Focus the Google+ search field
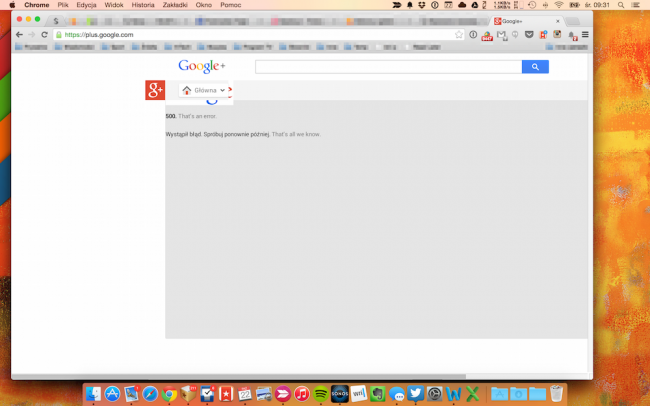650x406 pixels. [388, 67]
